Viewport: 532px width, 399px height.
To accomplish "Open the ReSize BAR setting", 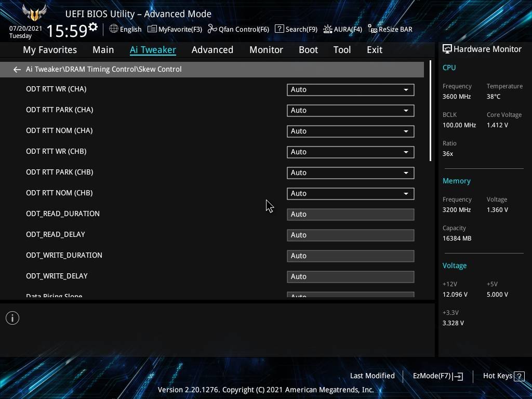I will (390, 30).
